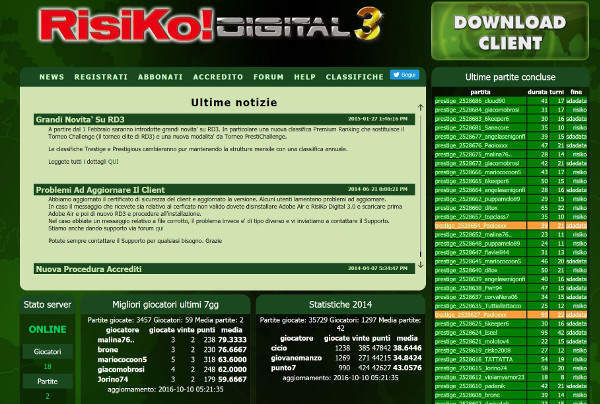Open the FORUM menu item
Screen dimensions: 600x404
coord(268,77)
